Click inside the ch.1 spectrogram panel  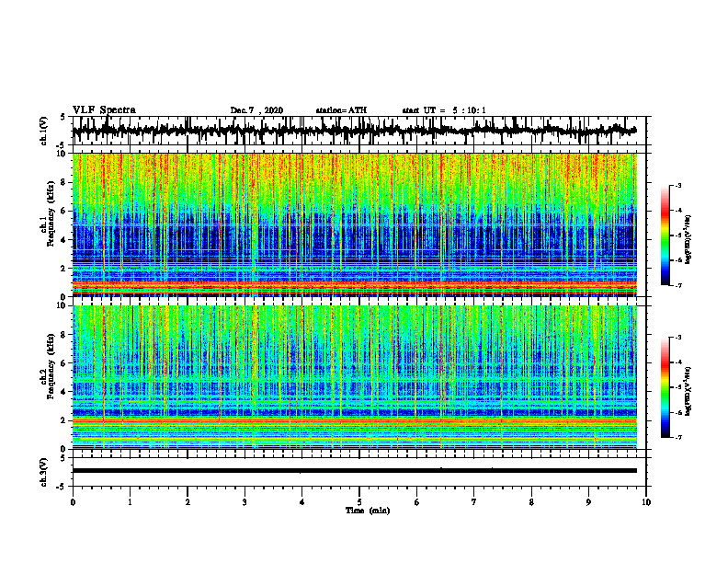(354, 224)
